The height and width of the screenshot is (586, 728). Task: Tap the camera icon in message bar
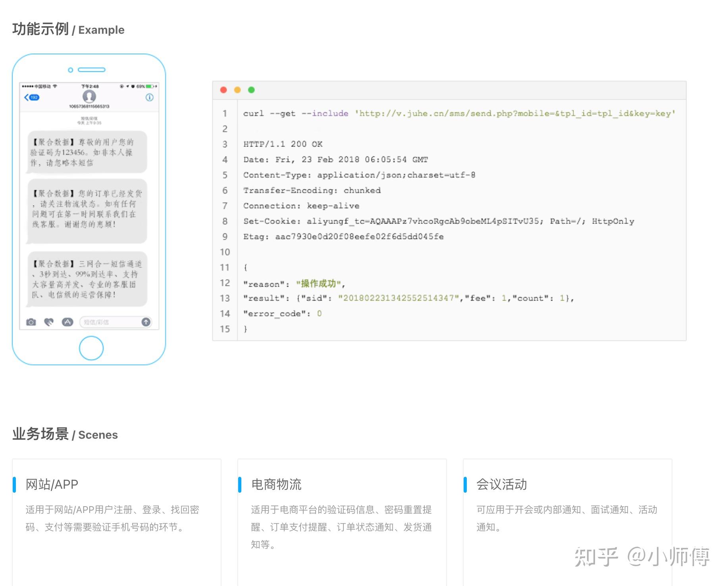tap(31, 322)
